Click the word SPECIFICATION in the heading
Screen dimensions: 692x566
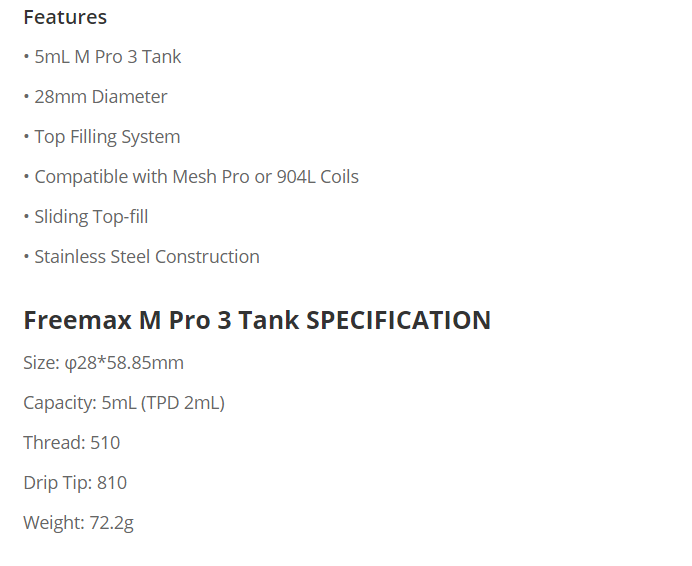click(x=398, y=320)
